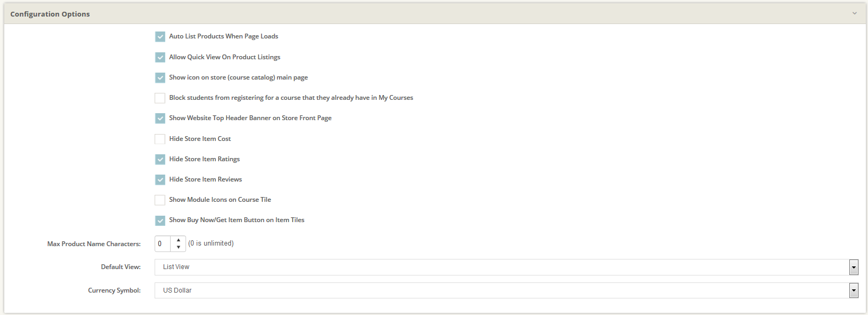
Task: Toggle Show Website Top Header Banner checkbox
Action: pos(160,119)
